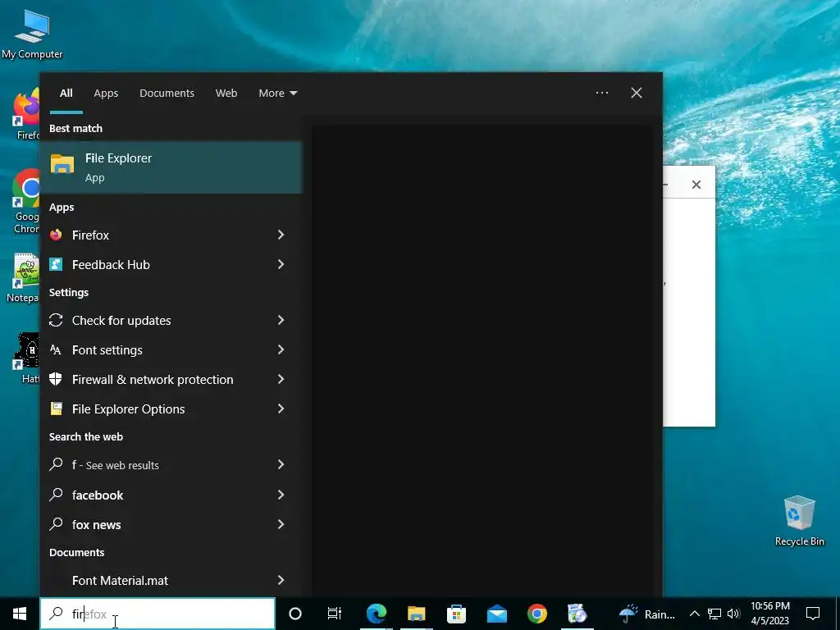This screenshot has width=840, height=630.
Task: Select Google Chrome desktop shortcut
Action: tap(26, 202)
